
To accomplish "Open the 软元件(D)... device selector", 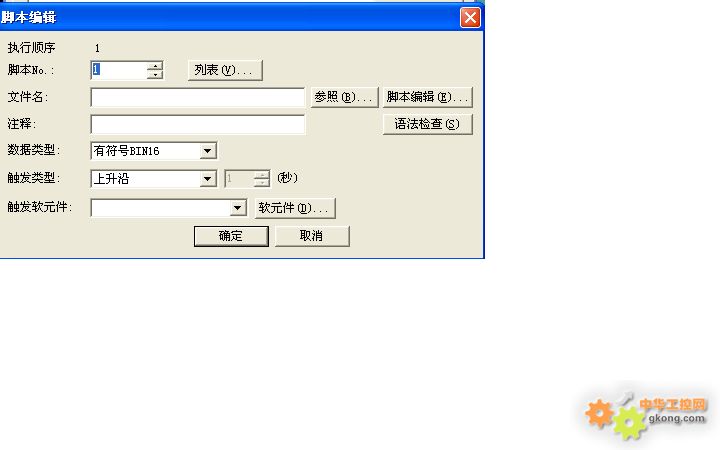I will (295, 208).
